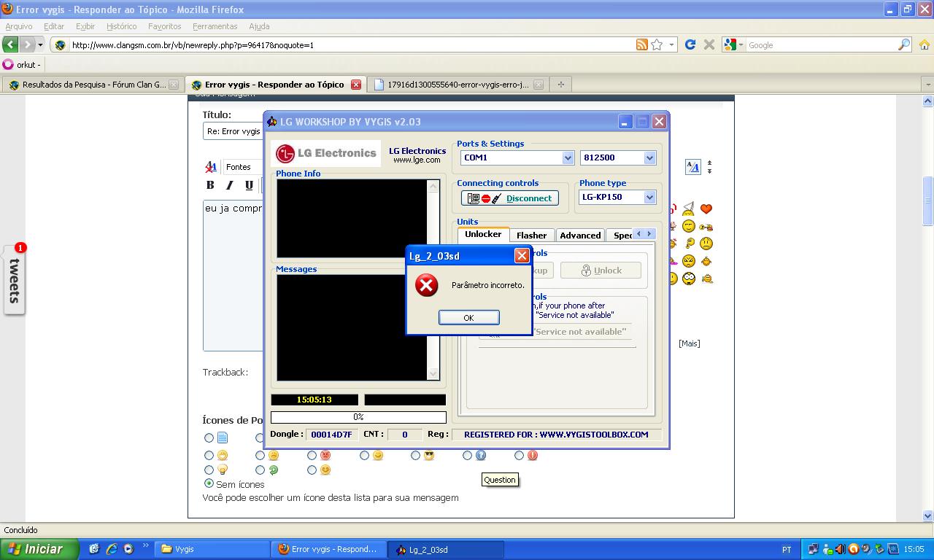Screen dimensions: 934x560
Task: Click the right tab-scroll arrow in Units tabs
Action: click(x=649, y=234)
